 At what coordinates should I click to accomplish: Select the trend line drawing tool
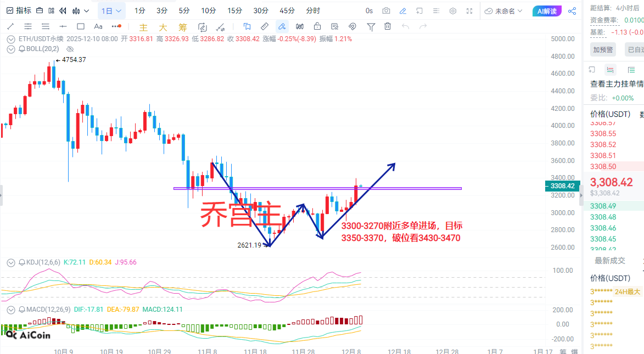click(10, 26)
